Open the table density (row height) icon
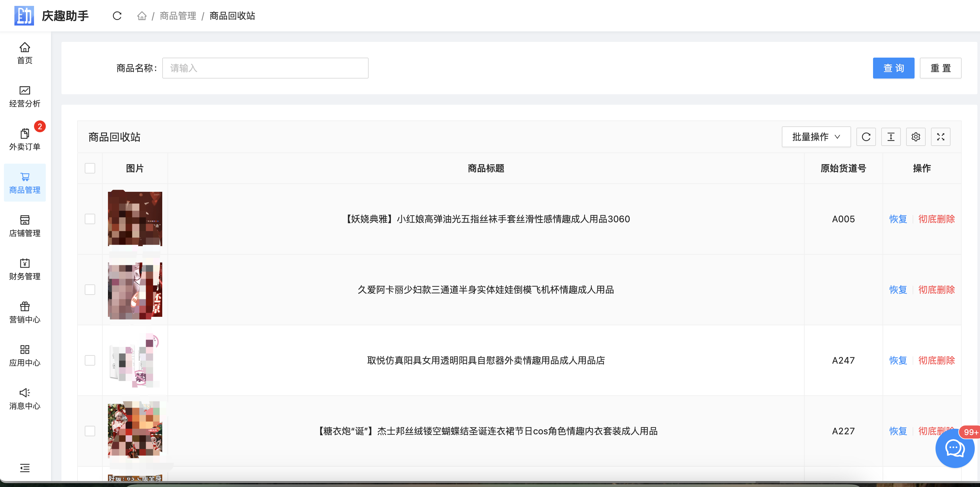Viewport: 980px width, 487px height. tap(891, 137)
